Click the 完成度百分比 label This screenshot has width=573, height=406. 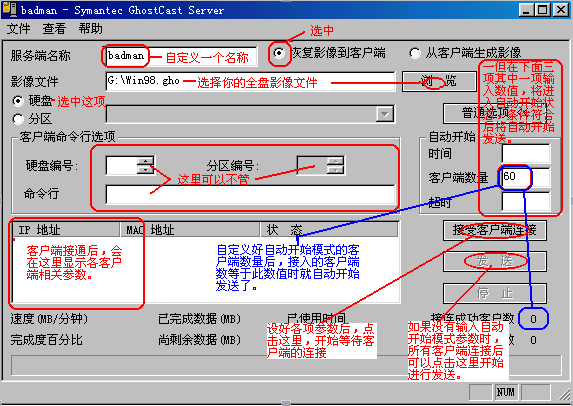click(46, 340)
